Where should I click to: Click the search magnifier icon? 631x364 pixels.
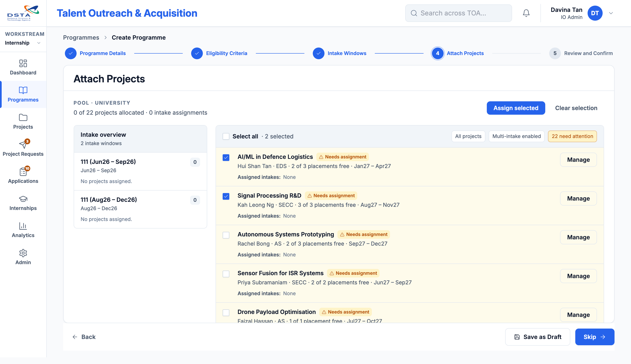(x=414, y=13)
